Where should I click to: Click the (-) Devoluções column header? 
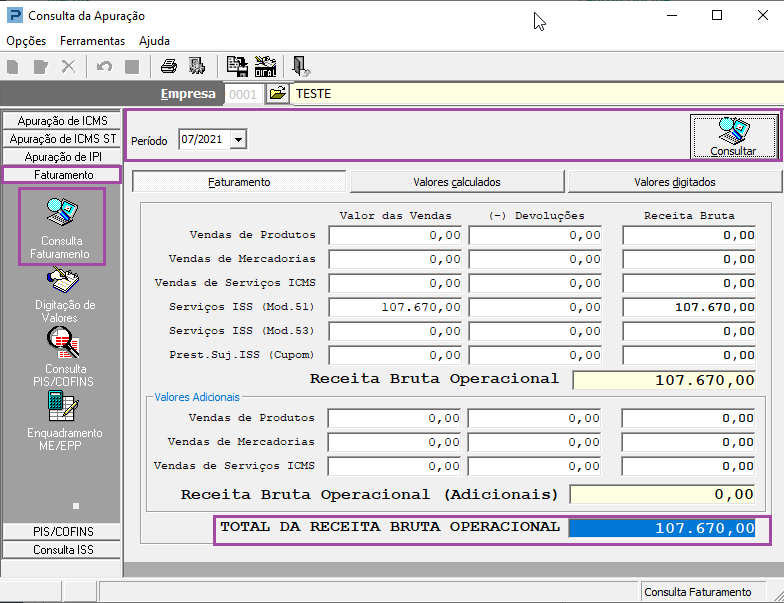[536, 216]
